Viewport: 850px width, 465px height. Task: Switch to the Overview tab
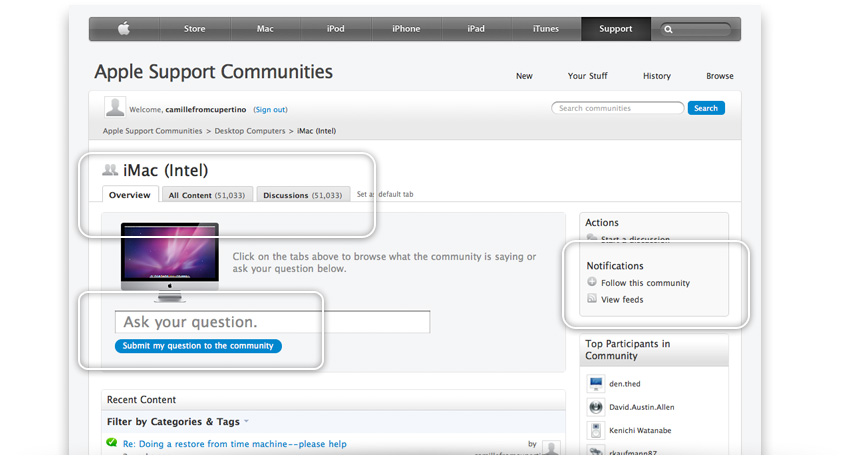coord(130,195)
